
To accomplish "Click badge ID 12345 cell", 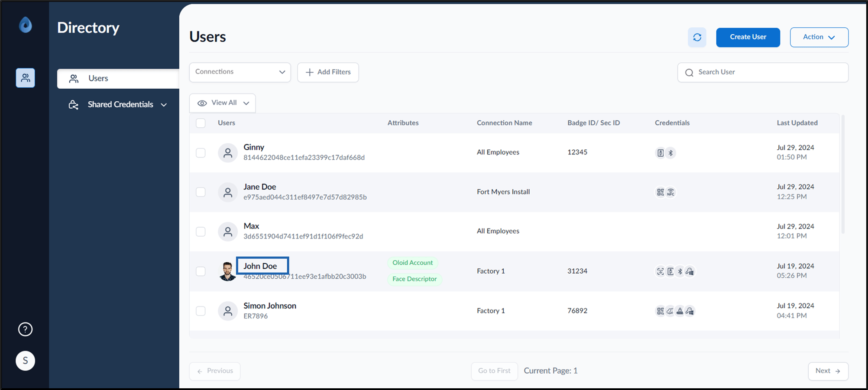I will (577, 152).
